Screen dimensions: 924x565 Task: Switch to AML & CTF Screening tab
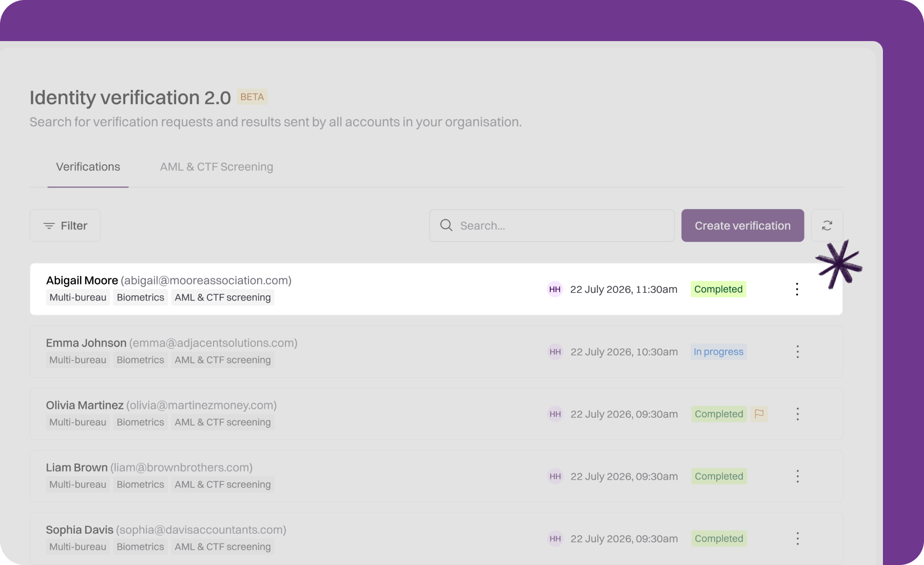[x=216, y=167]
